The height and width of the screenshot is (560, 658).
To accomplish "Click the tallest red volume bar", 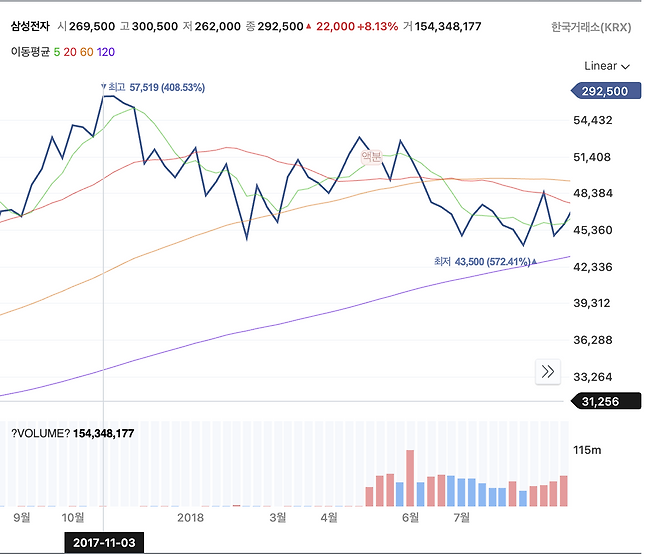I will [x=410, y=478].
